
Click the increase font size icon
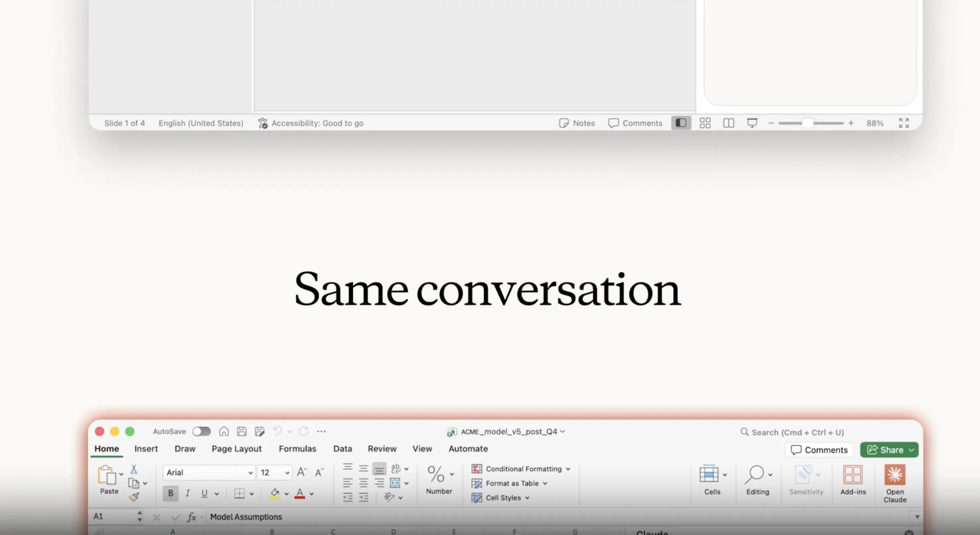point(301,472)
